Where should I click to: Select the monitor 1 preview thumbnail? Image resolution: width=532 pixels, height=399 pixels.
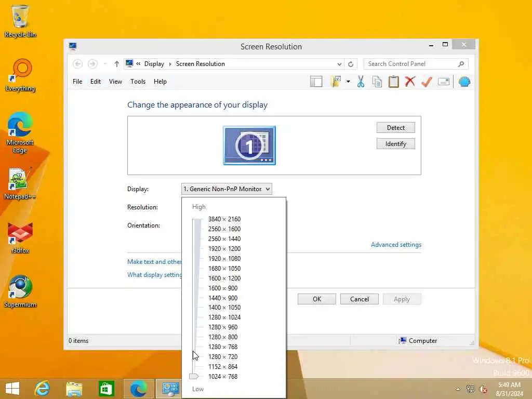coord(249,145)
